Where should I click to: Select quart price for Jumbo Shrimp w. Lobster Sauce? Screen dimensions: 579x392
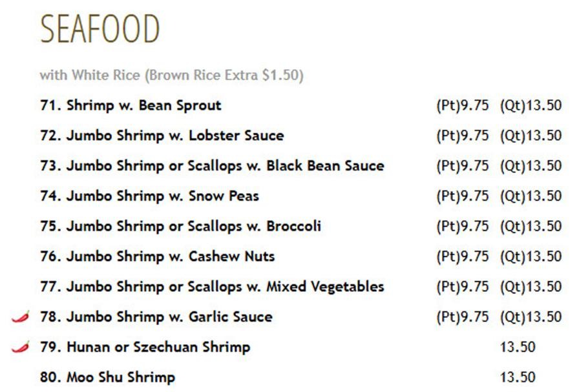[x=531, y=136]
